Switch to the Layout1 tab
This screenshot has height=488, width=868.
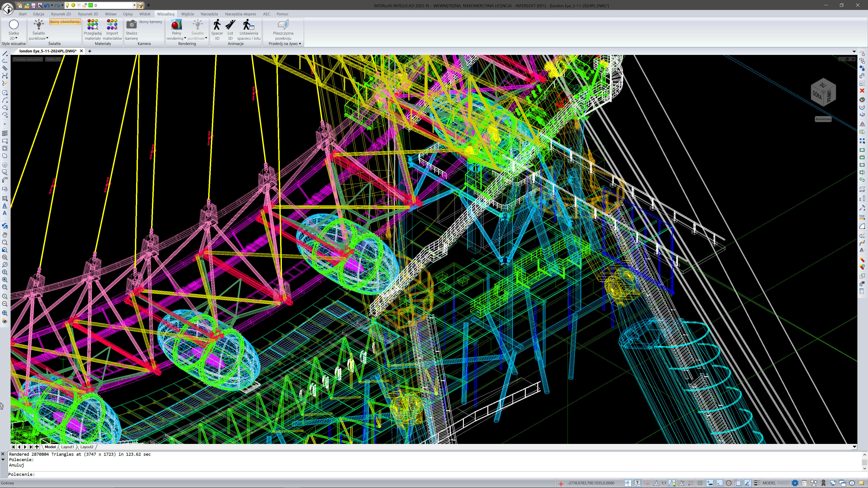tap(68, 447)
